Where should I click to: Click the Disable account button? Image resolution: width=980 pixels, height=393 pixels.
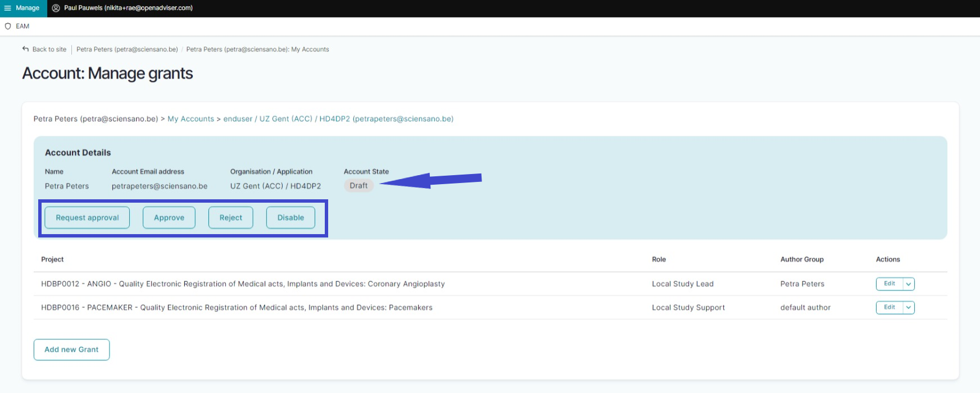coord(291,218)
